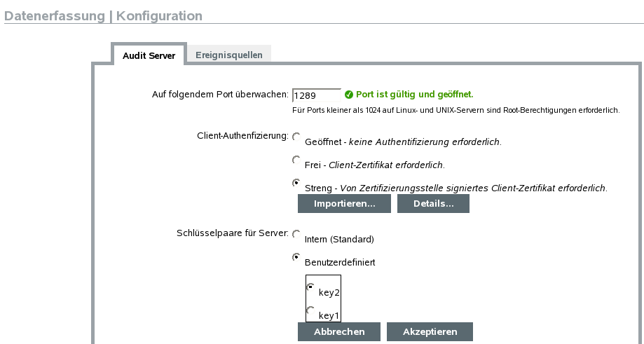Select the Audit Server tab
The width and height of the screenshot is (644, 344).
point(149,55)
